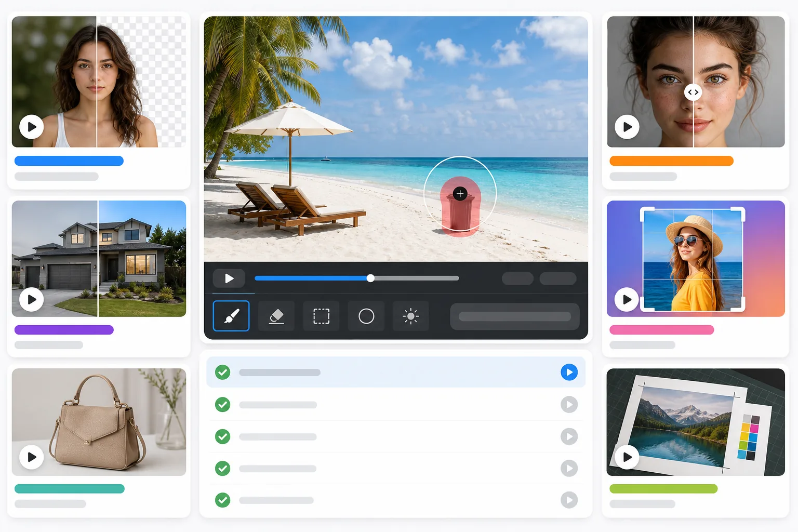This screenshot has height=532, width=798.
Task: Play the beach video in the editor
Action: pyautogui.click(x=229, y=278)
